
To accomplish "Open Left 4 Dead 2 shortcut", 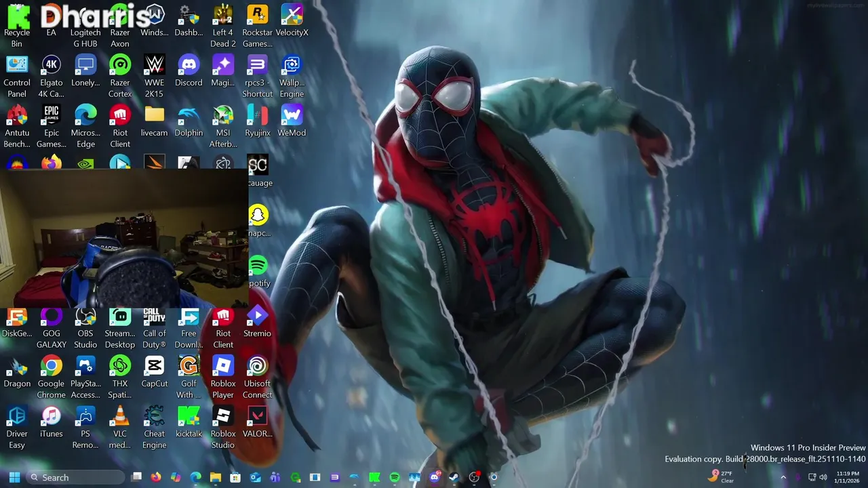I will 223,26.
